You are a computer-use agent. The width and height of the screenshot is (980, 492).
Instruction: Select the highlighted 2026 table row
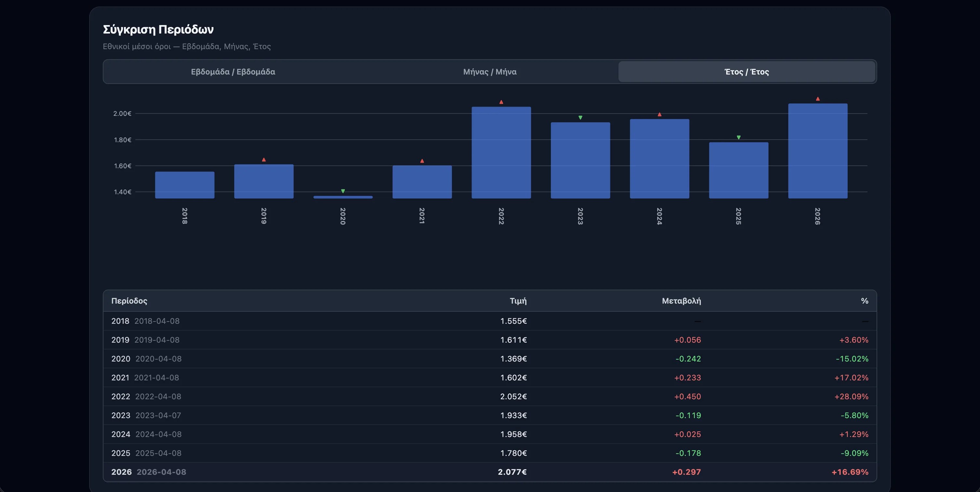[490, 472]
